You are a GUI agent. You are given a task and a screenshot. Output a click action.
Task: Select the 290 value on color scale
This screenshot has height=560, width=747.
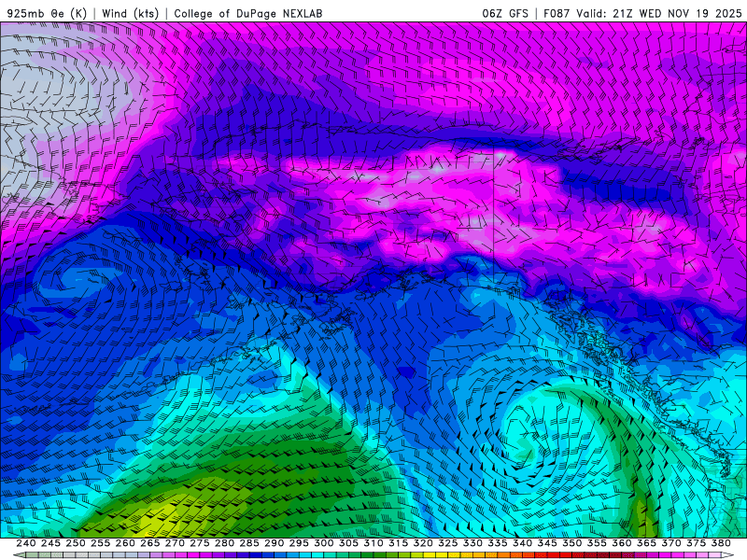pyautogui.click(x=274, y=543)
